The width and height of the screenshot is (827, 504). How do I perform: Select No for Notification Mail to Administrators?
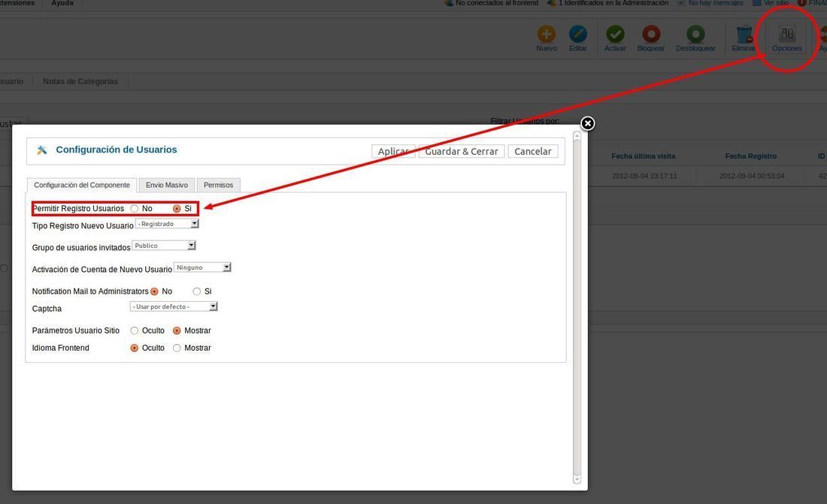point(155,291)
